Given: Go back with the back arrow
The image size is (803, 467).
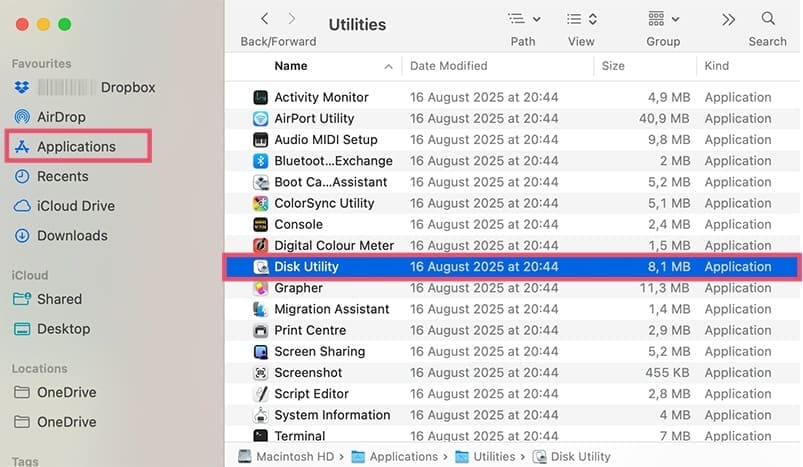Looking at the screenshot, I should point(265,19).
